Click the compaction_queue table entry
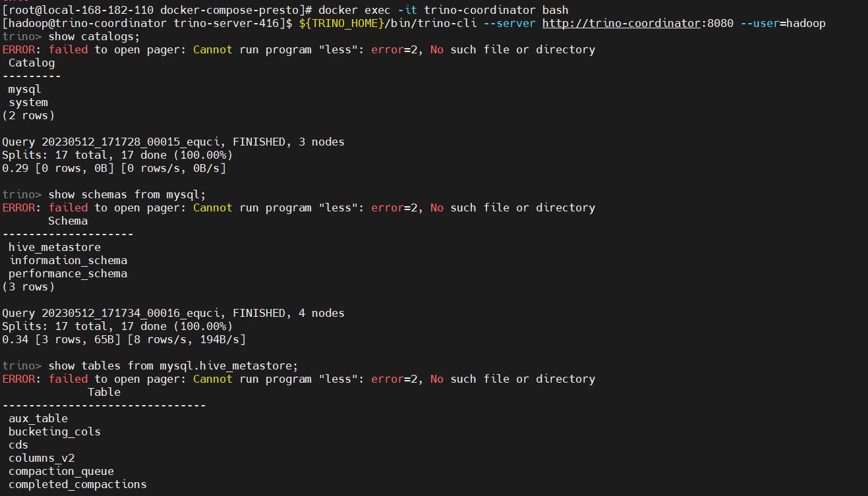This screenshot has height=496, width=868. tap(61, 471)
